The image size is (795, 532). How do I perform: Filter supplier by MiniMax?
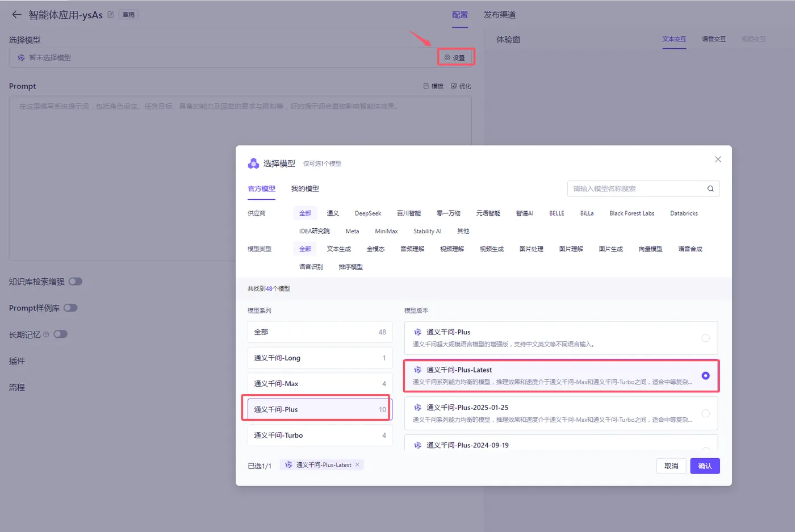386,231
